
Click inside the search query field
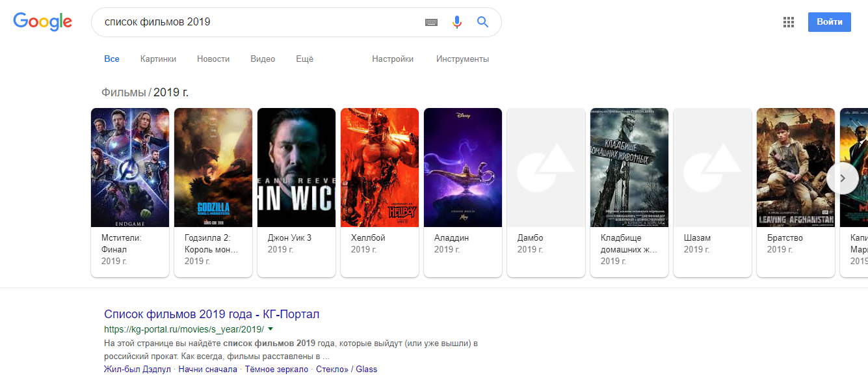click(x=260, y=22)
